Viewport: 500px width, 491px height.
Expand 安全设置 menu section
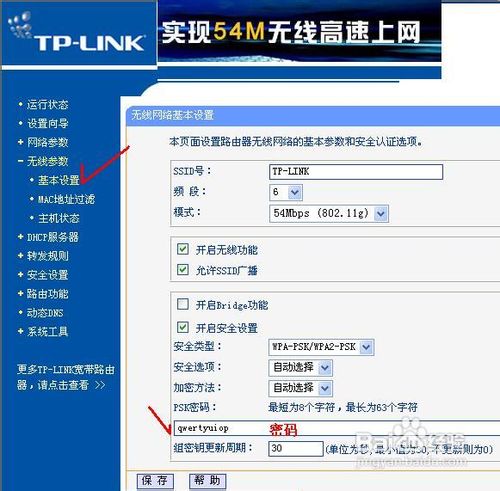pos(48,275)
